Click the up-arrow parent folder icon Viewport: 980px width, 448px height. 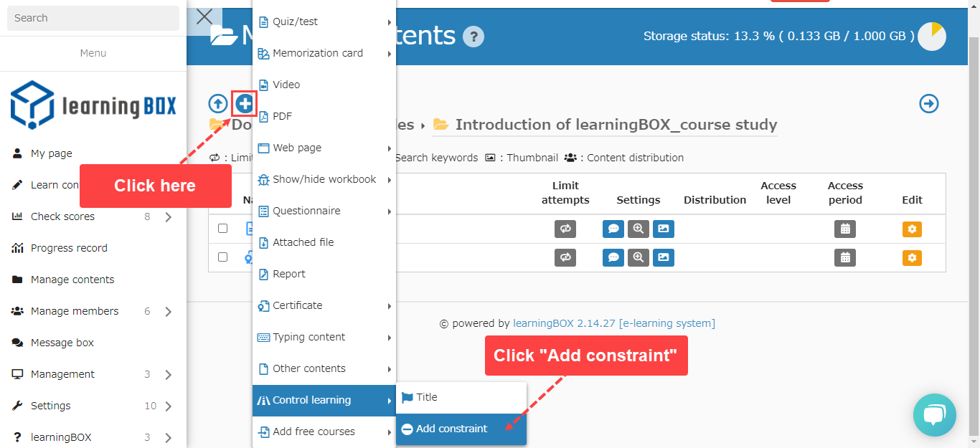(x=218, y=104)
